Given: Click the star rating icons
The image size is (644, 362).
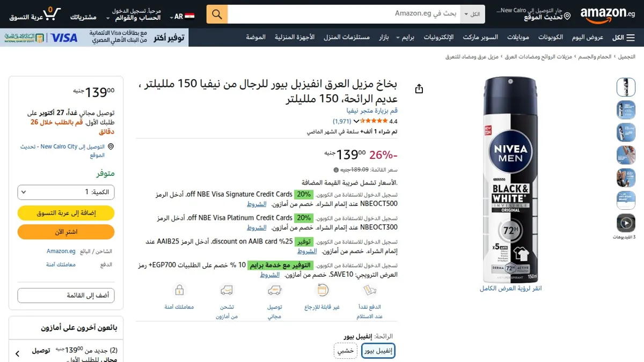Looking at the screenshot, I should 374,121.
